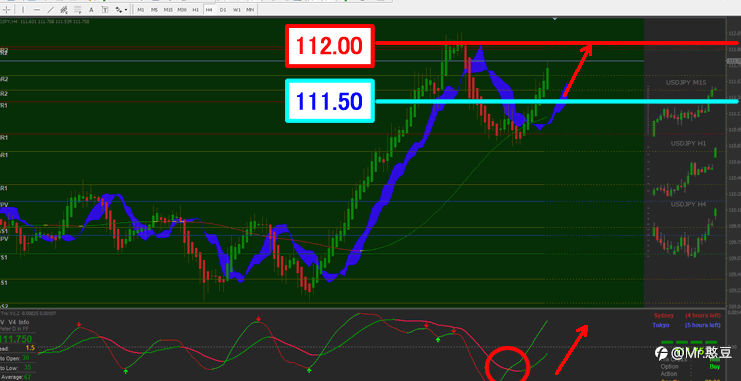Viewport: 741px width, 381px height.
Task: Select the Crosshair tool
Action: [7, 9]
